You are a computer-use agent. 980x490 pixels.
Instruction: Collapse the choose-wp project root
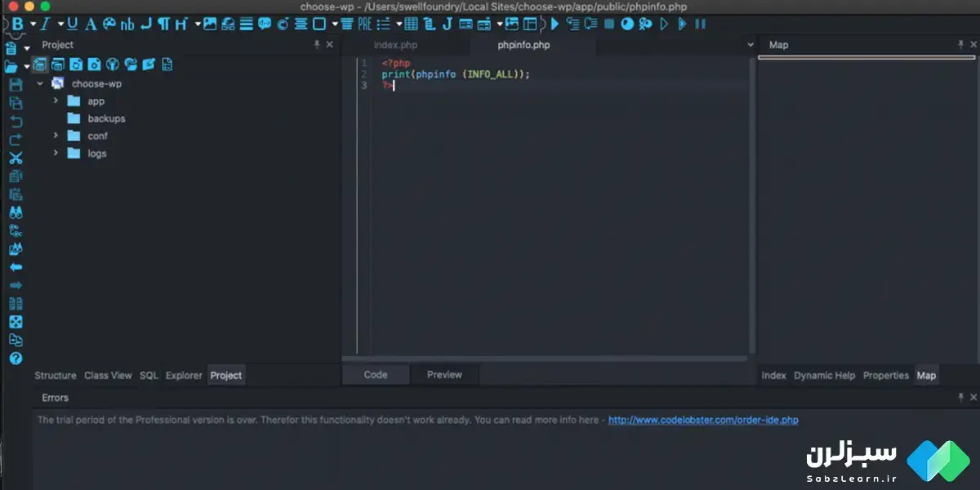click(x=40, y=84)
